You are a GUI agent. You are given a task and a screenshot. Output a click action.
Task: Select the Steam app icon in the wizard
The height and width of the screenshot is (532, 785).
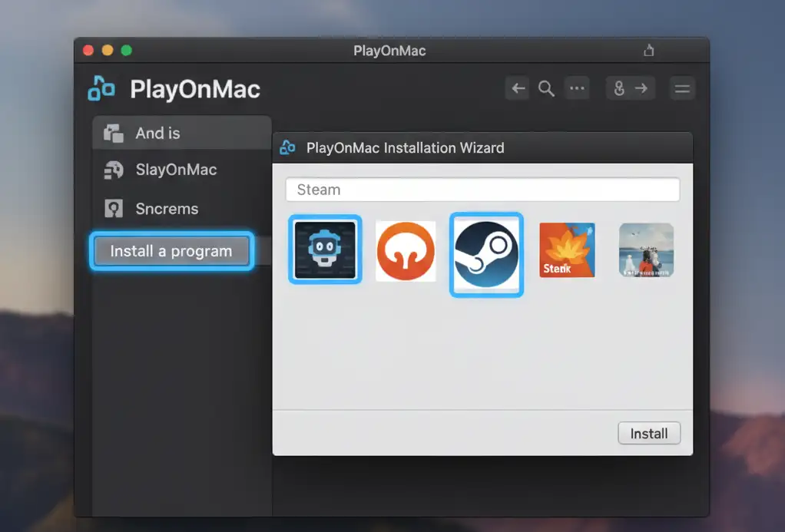tap(486, 254)
